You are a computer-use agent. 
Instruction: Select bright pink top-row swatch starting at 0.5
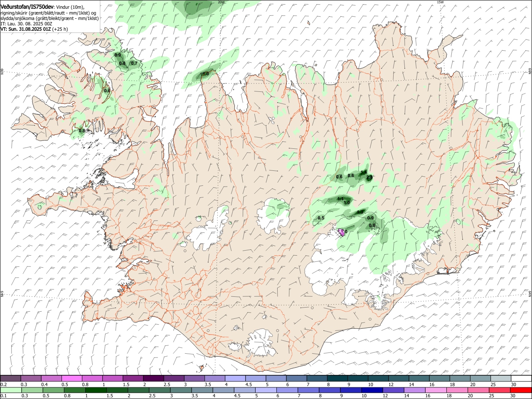click(71, 379)
